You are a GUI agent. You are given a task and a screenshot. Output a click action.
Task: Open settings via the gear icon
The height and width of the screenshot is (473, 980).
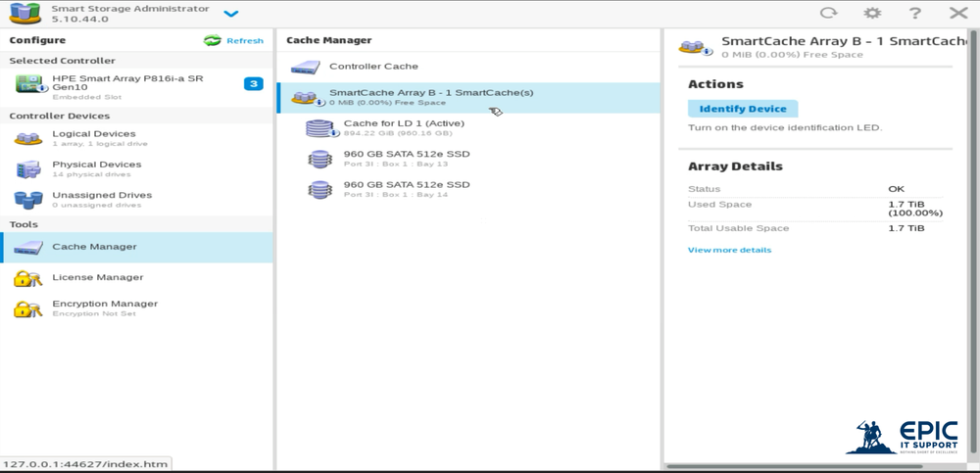[872, 13]
